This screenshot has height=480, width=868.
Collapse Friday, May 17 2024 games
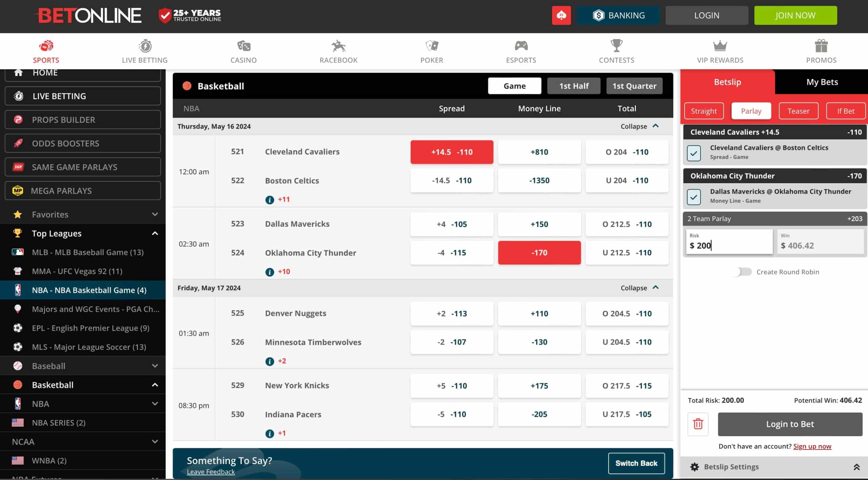(x=639, y=288)
